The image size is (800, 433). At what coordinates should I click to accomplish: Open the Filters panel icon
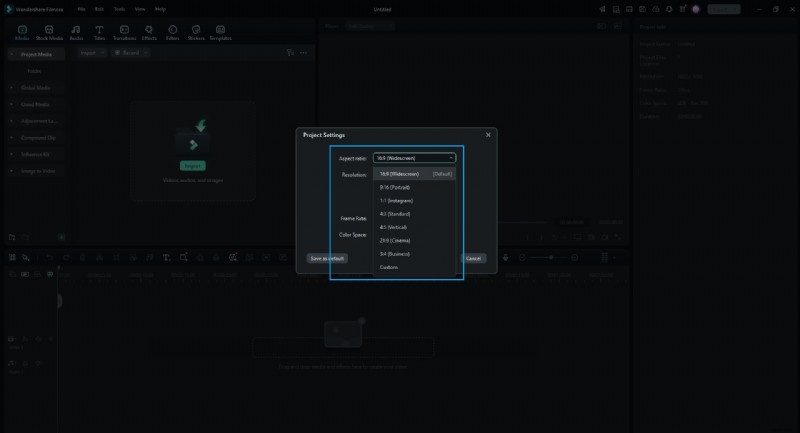[173, 32]
